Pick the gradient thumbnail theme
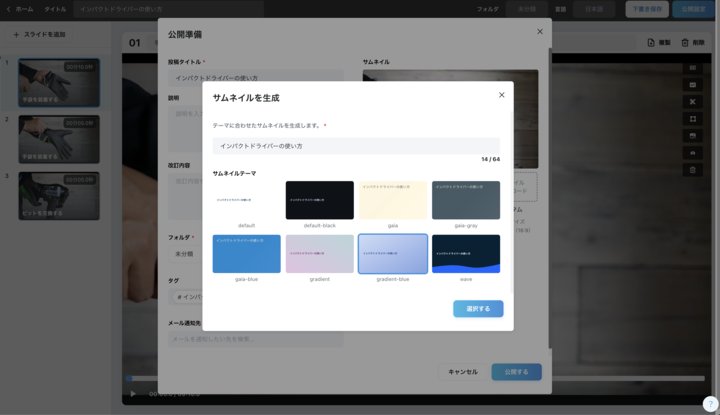The width and height of the screenshot is (720, 415). point(320,254)
